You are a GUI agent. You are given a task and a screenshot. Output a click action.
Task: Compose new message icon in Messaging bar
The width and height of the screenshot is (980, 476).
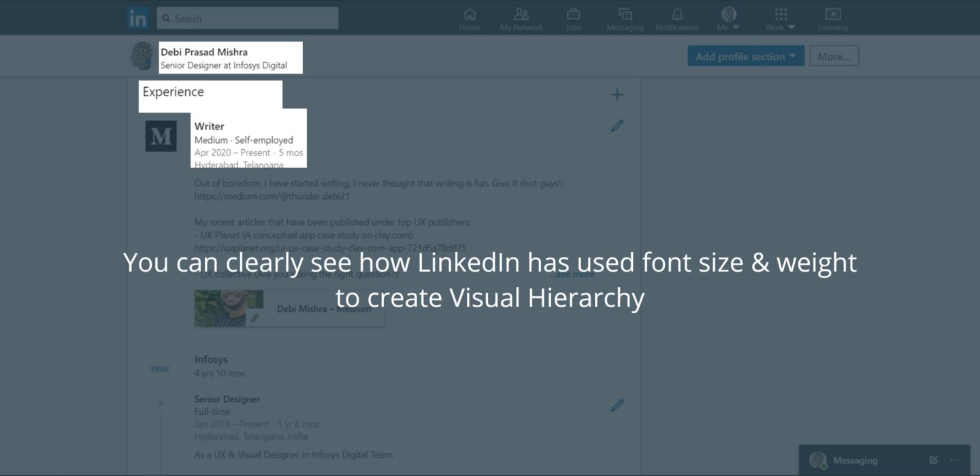point(934,460)
